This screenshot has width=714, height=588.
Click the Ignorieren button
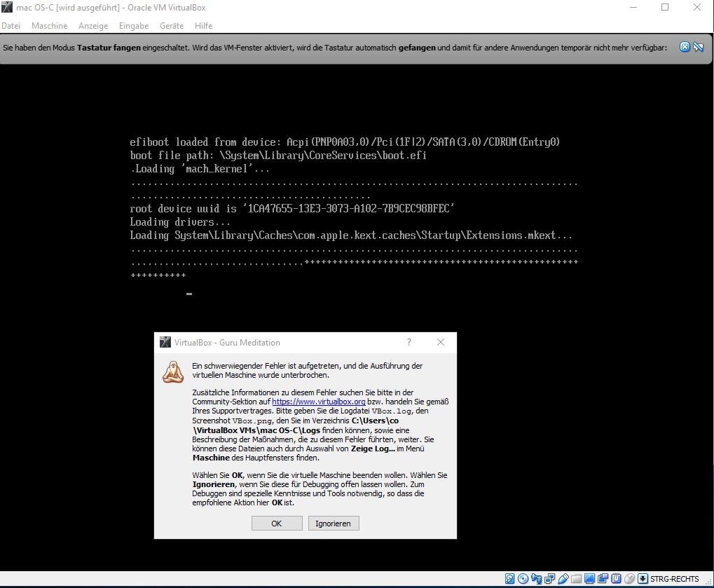click(333, 524)
